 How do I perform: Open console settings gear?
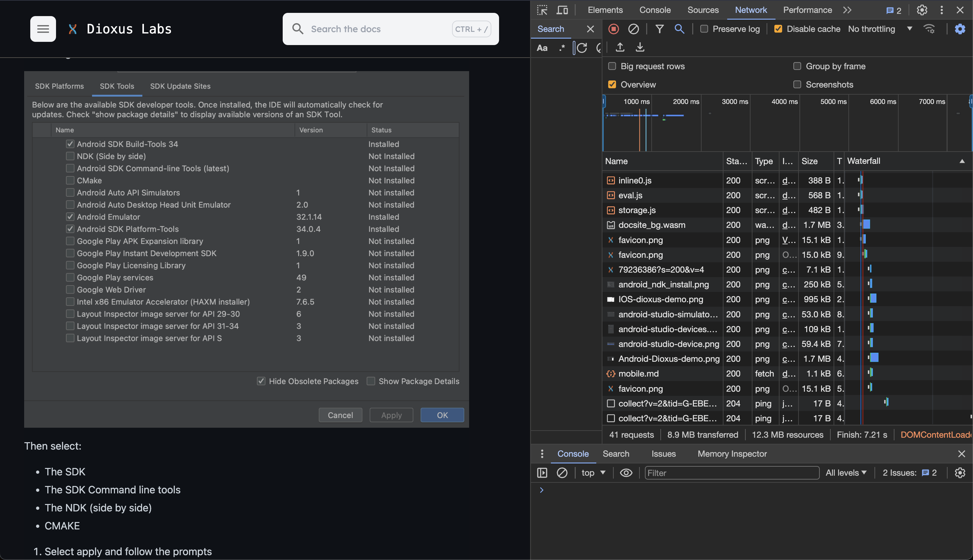959,473
